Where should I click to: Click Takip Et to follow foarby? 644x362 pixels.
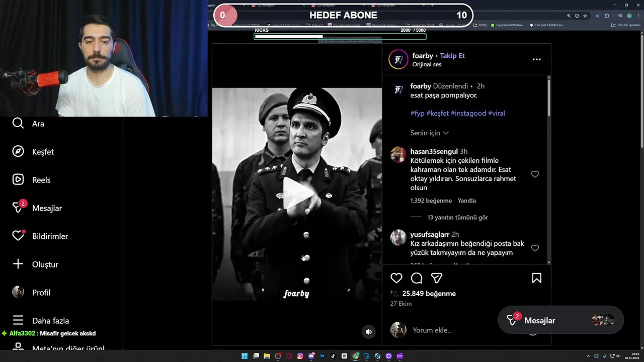(x=452, y=56)
